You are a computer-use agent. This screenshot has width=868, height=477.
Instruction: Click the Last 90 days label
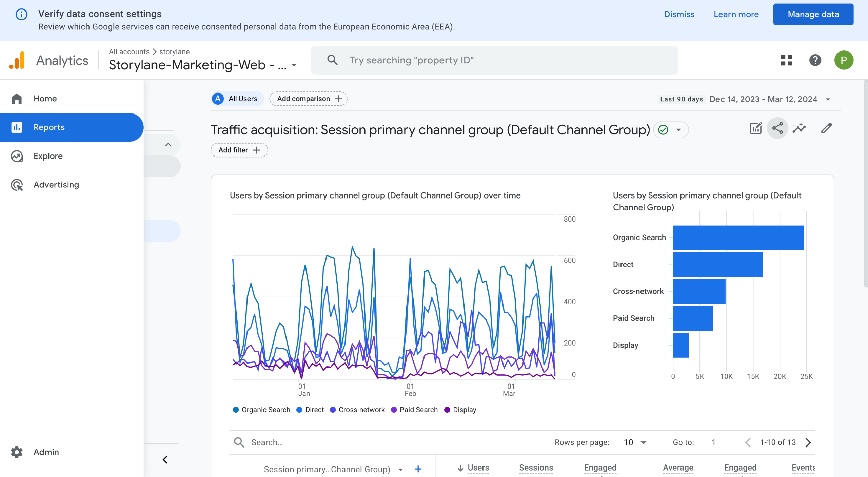pyautogui.click(x=681, y=99)
